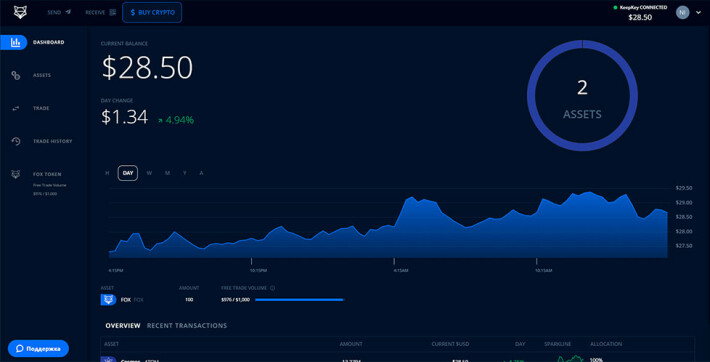Switch to the Recent Transactions tab
Image resolution: width=710 pixels, height=362 pixels.
187,326
